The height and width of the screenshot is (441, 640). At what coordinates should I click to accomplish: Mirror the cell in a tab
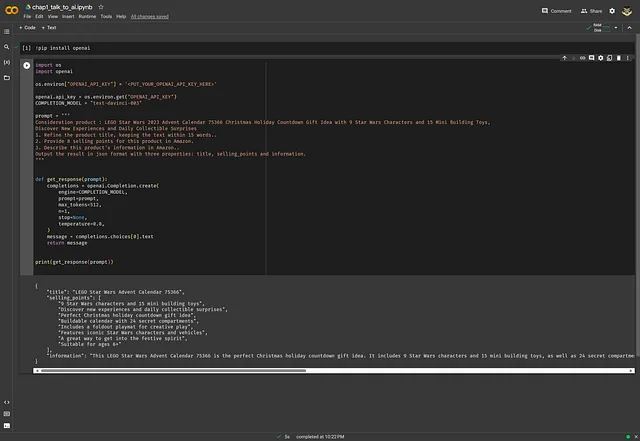point(609,58)
